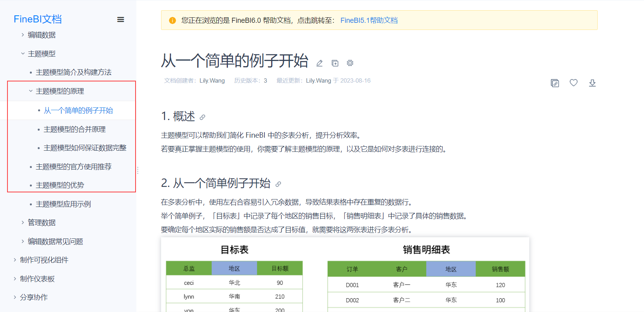The image size is (644, 312).
Task: Open 主题模型如何保证数据完整 in the sidebar
Action: click(85, 148)
